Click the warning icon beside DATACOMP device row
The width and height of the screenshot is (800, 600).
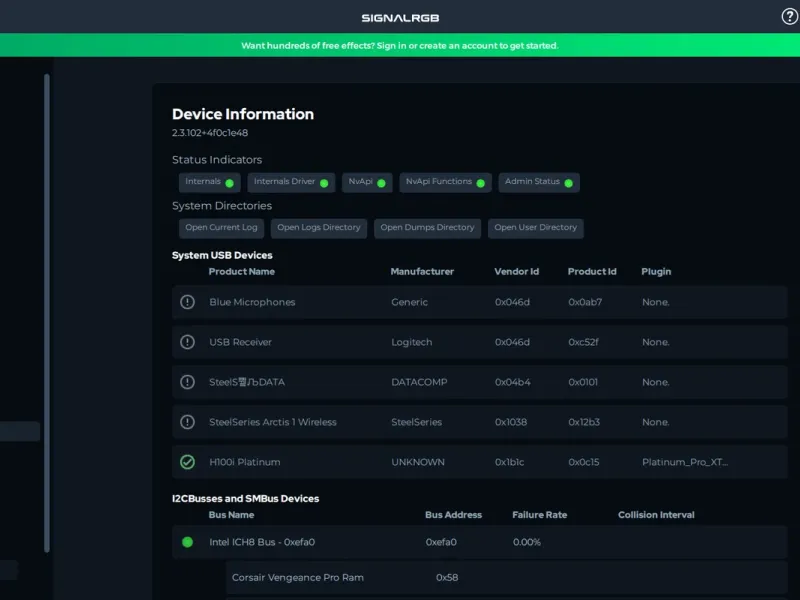(x=187, y=382)
